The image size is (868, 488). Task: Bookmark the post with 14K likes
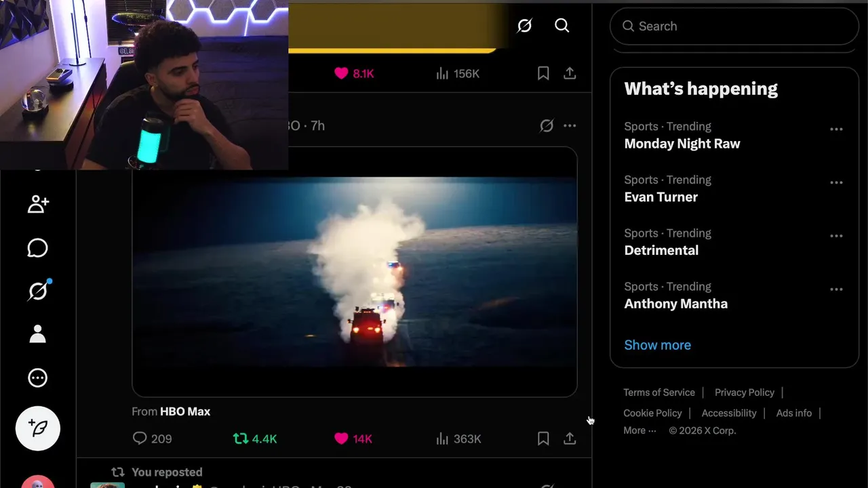pyautogui.click(x=543, y=439)
